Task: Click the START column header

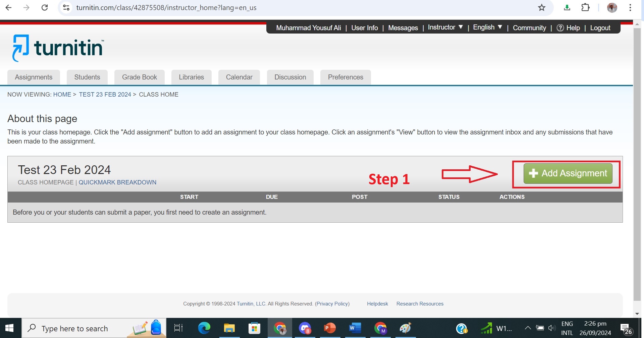Action: click(189, 197)
